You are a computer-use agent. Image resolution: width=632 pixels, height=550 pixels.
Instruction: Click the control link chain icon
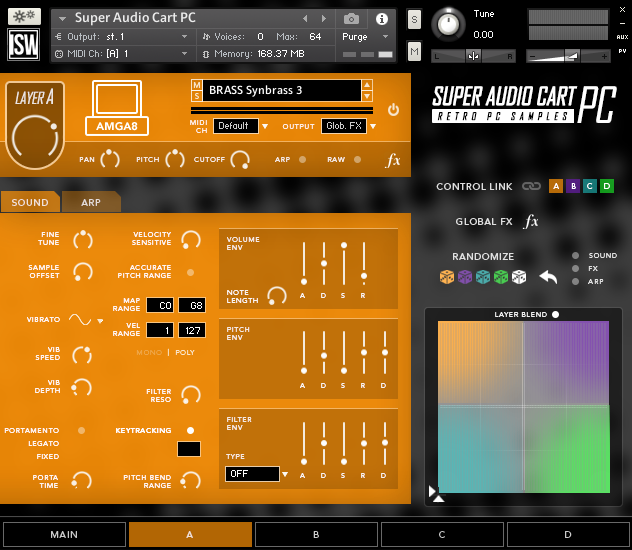[531, 186]
